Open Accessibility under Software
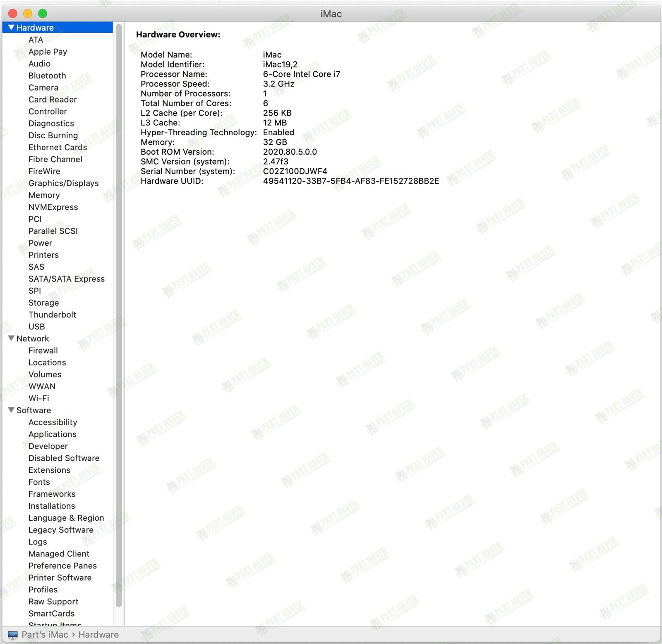662x644 pixels. click(53, 422)
